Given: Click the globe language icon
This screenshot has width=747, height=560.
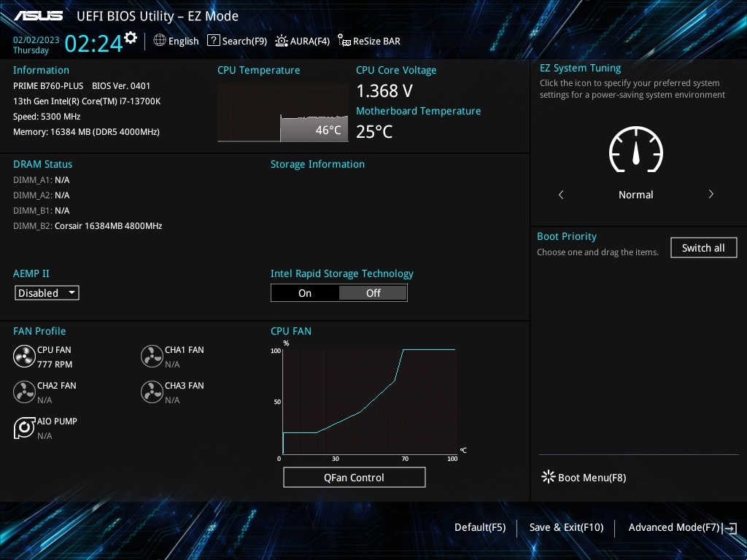Looking at the screenshot, I should pos(160,41).
